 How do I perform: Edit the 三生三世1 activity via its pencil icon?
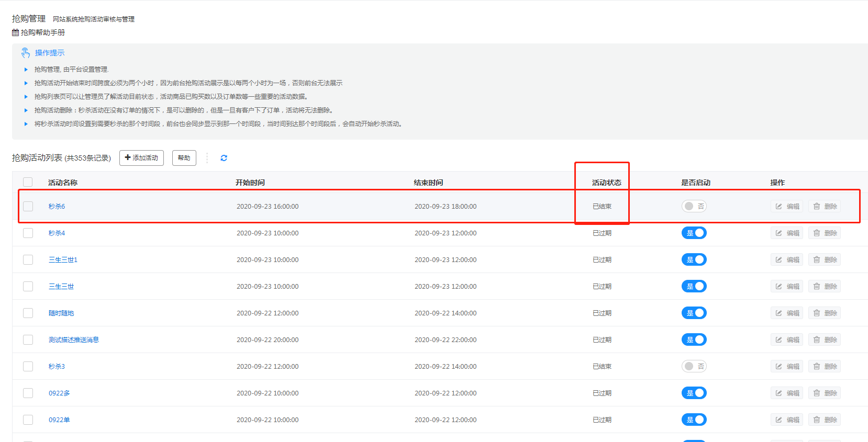(x=778, y=260)
